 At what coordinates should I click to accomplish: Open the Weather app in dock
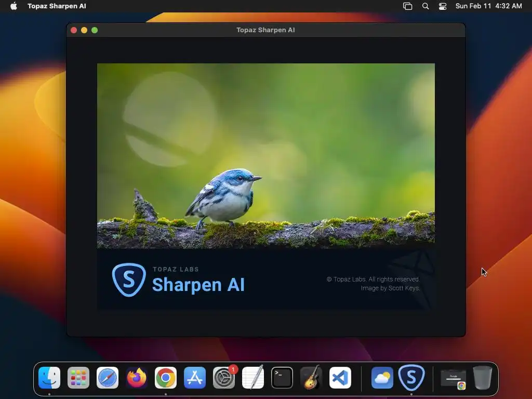[382, 378]
